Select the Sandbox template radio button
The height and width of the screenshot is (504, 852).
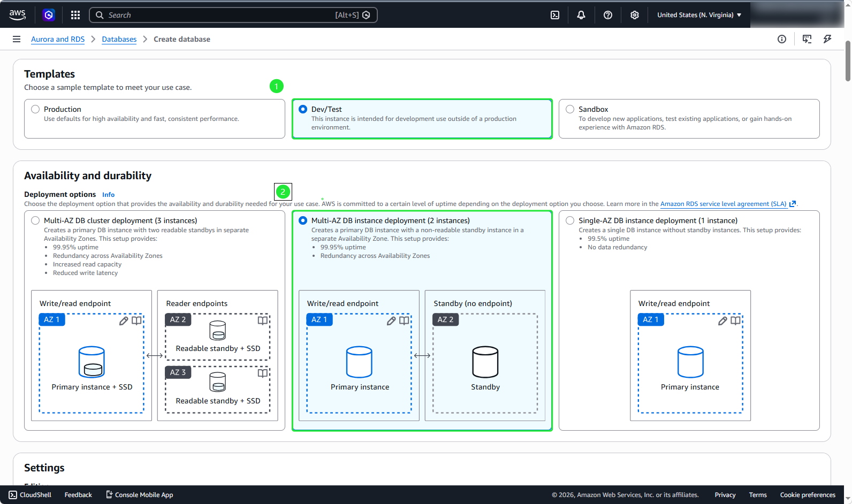[570, 109]
